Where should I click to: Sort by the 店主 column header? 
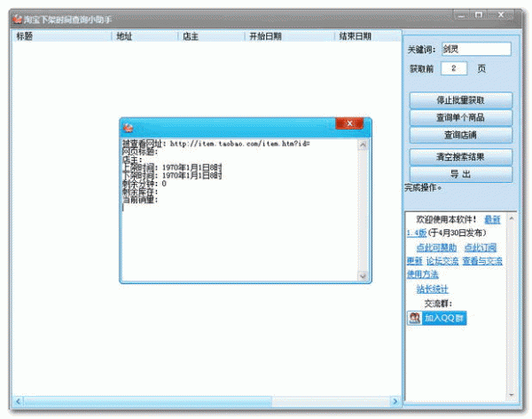pyautogui.click(x=211, y=36)
